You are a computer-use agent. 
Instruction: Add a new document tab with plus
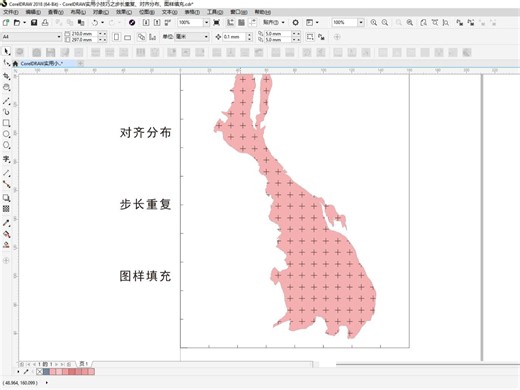81,63
